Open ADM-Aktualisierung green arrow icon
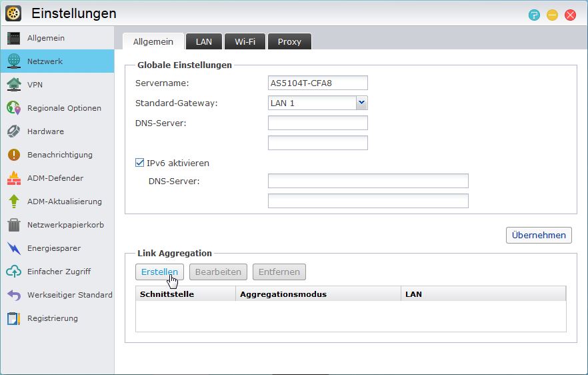The image size is (588, 375). [x=14, y=202]
